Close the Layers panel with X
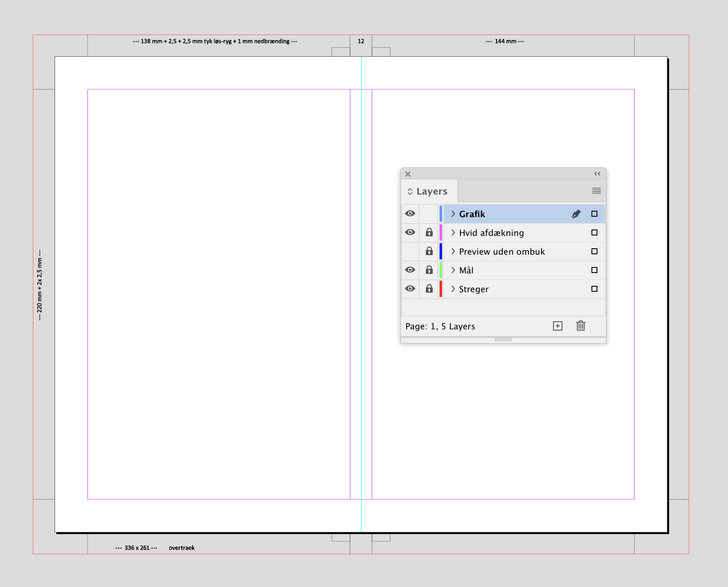 pos(408,174)
